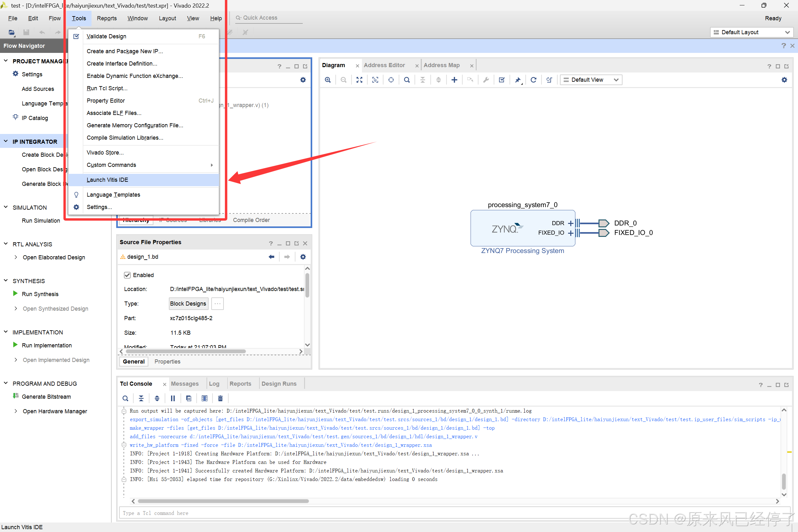Pause the Tcl Console output
This screenshot has height=532, width=798.
173,398
